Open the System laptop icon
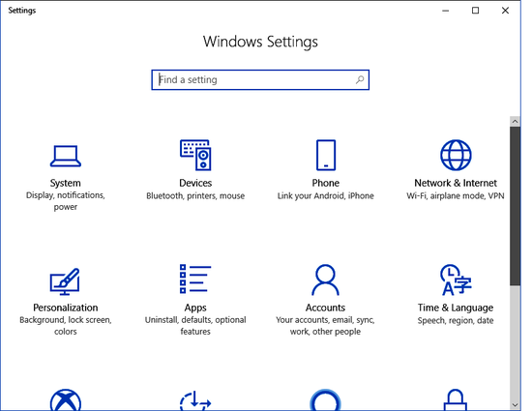This screenshot has height=411, width=532. 66,156
